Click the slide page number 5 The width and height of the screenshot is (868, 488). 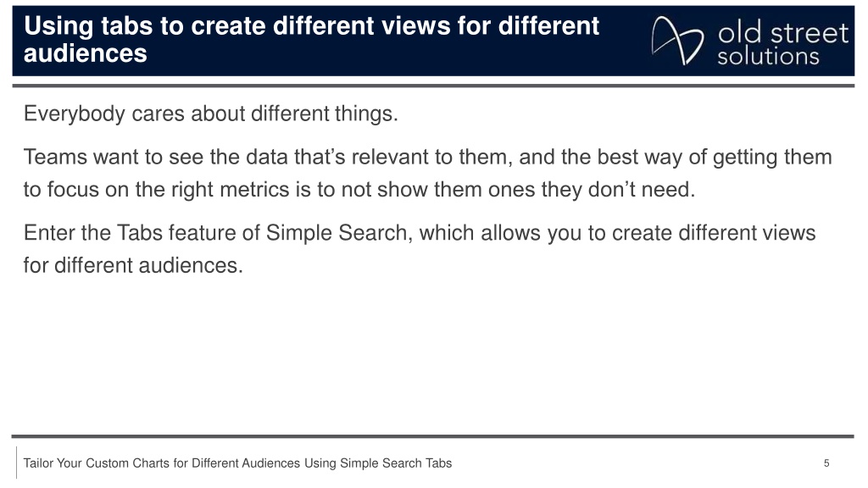coord(826,463)
